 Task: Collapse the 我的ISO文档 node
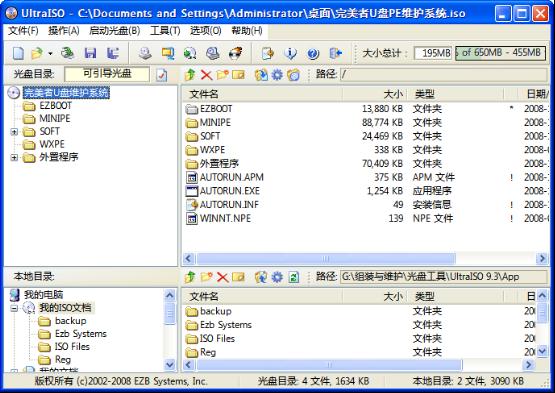pyautogui.click(x=14, y=308)
